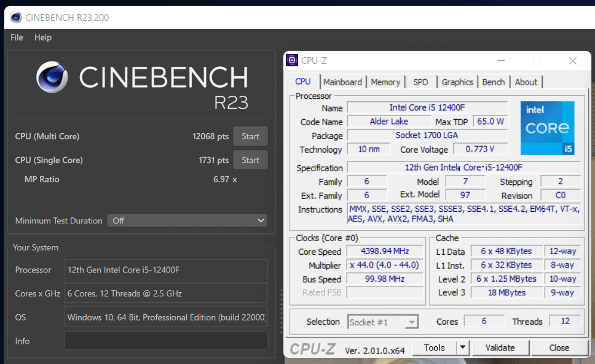Screen dimensions: 595x364
Task: Switch to the About tab
Action: tap(526, 82)
